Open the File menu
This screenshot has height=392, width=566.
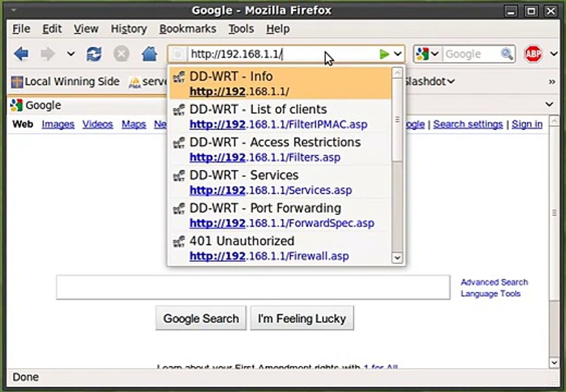click(x=21, y=29)
